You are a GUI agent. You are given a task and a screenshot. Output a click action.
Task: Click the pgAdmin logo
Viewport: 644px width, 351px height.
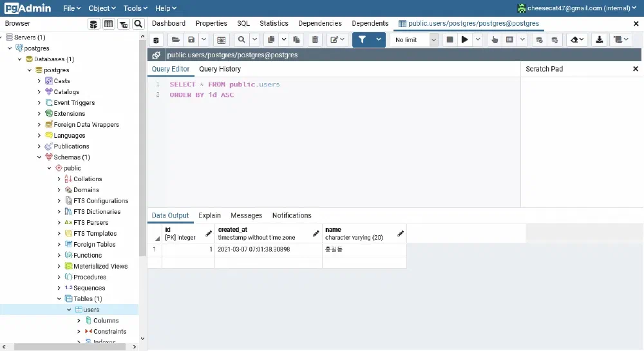coord(28,8)
